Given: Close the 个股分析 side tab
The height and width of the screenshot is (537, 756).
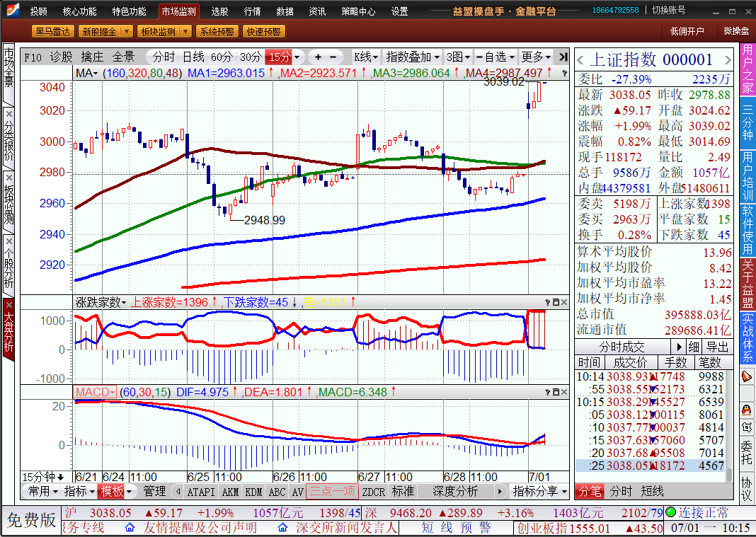Looking at the screenshot, I should [9, 241].
